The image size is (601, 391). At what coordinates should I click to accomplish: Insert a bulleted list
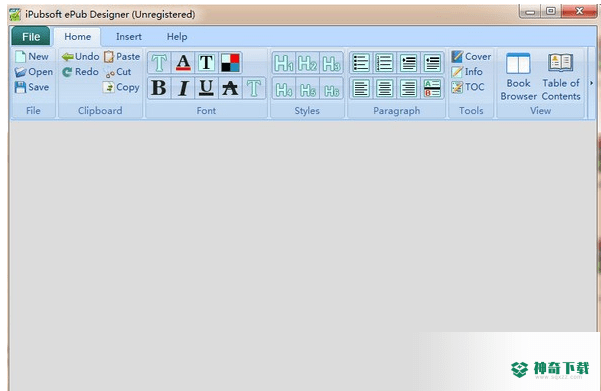(x=361, y=63)
